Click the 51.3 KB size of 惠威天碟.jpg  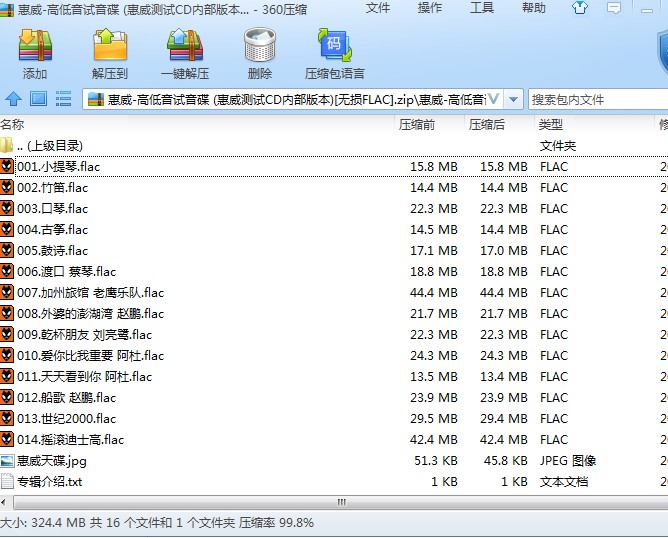[435, 460]
